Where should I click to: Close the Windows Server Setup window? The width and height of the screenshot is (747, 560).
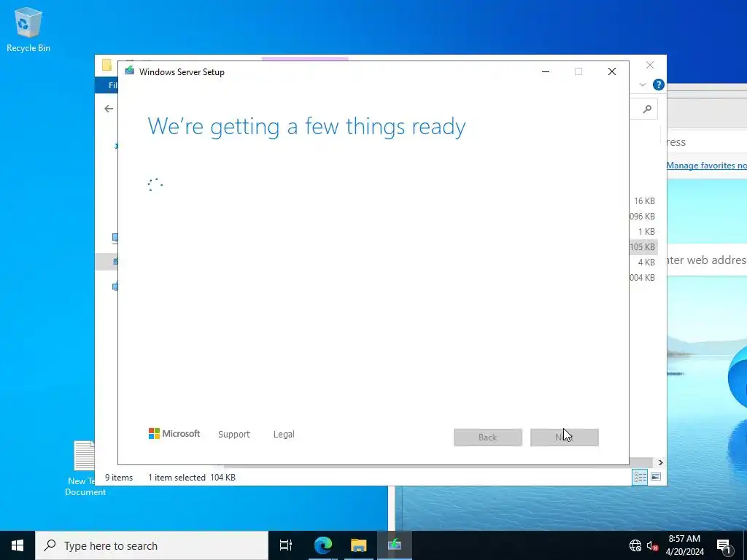[612, 71]
